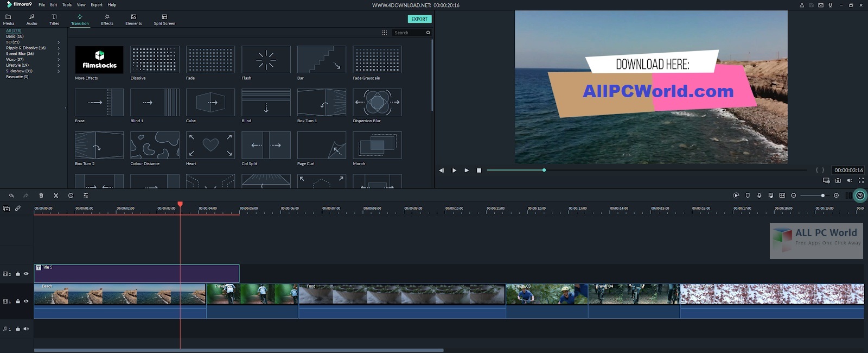Select the Dissolve transition thumbnail
Image resolution: width=868 pixels, height=353 pixels.
click(155, 60)
